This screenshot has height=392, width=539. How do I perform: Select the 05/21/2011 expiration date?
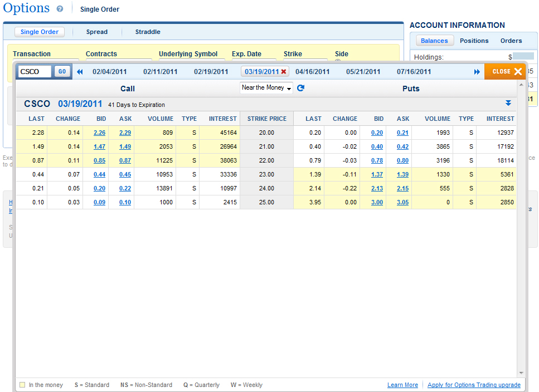(x=363, y=72)
